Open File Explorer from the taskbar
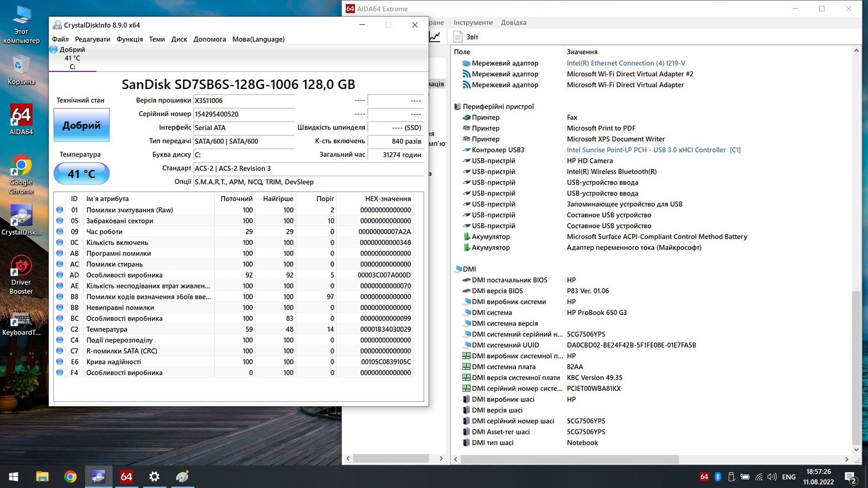 click(x=42, y=477)
